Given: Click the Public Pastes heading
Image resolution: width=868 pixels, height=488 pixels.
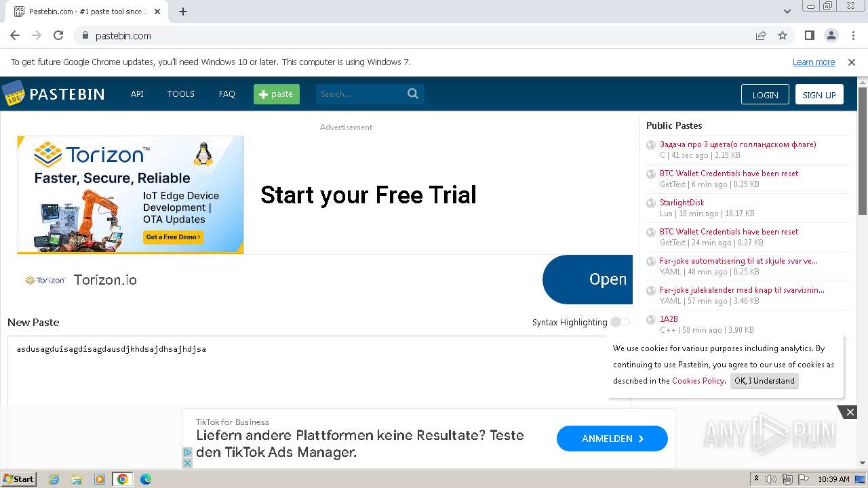Looking at the screenshot, I should point(674,125).
